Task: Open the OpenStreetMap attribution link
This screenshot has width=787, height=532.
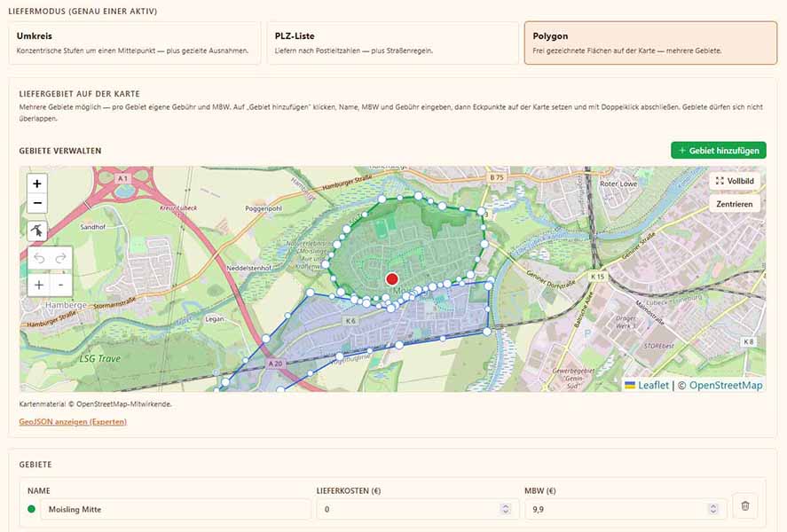Action: tap(725, 385)
